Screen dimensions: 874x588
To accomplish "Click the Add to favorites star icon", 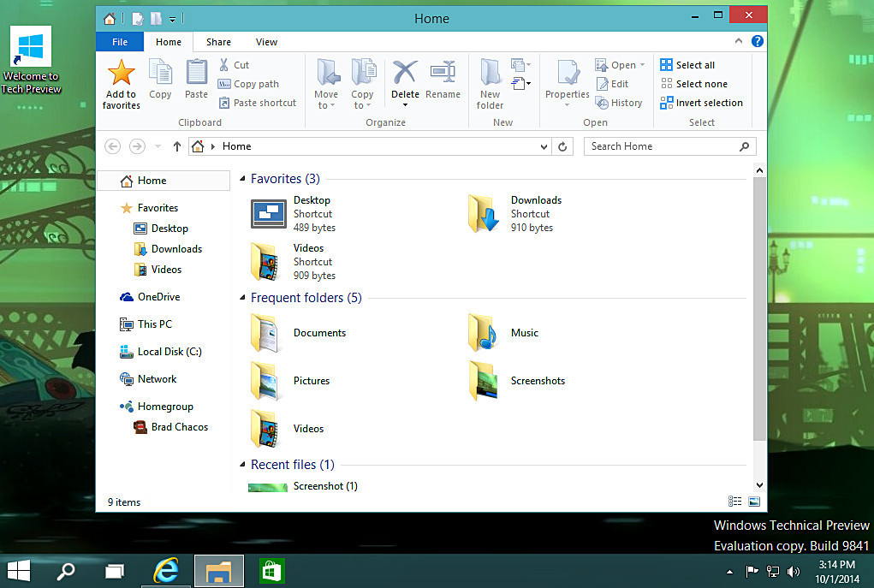I will [121, 74].
